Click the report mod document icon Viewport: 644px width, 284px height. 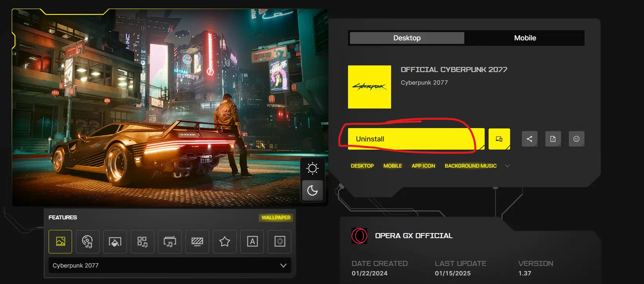click(553, 139)
